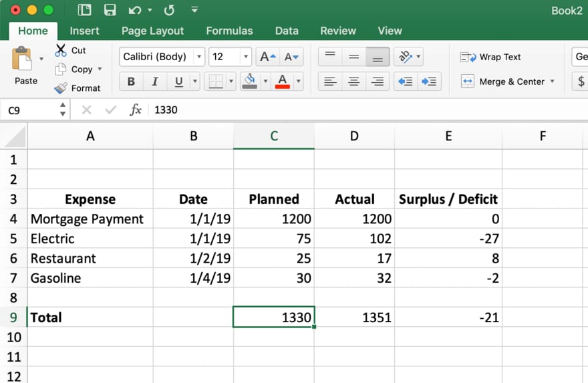The width and height of the screenshot is (588, 383).
Task: Click the Save icon in title bar
Action: pos(110,10)
